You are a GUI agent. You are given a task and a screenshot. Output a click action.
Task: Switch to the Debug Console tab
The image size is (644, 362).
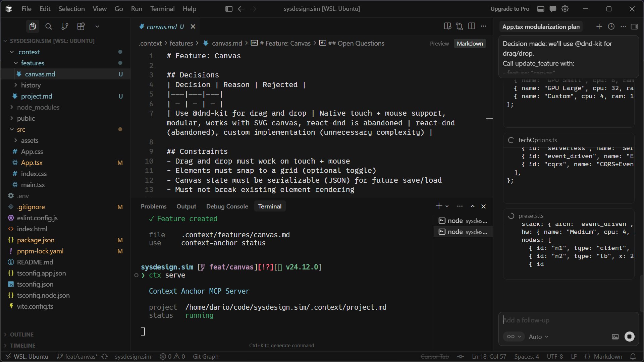click(227, 206)
